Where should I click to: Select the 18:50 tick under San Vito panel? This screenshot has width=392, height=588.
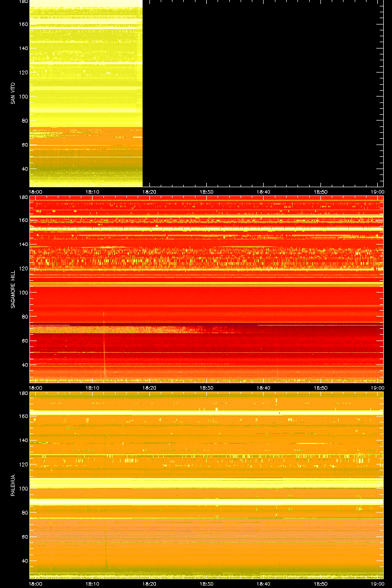pos(320,192)
